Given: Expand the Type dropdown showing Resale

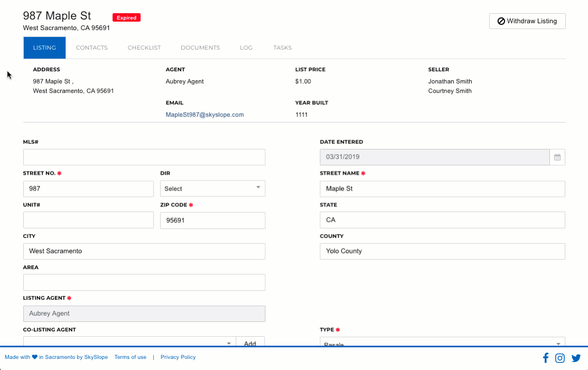Looking at the screenshot, I should [443, 342].
